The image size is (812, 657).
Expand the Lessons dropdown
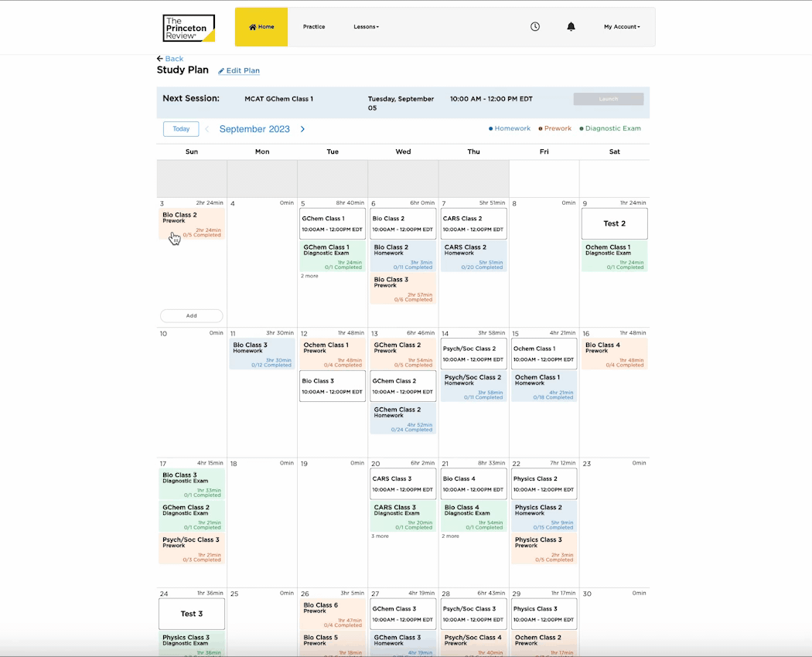pyautogui.click(x=367, y=27)
